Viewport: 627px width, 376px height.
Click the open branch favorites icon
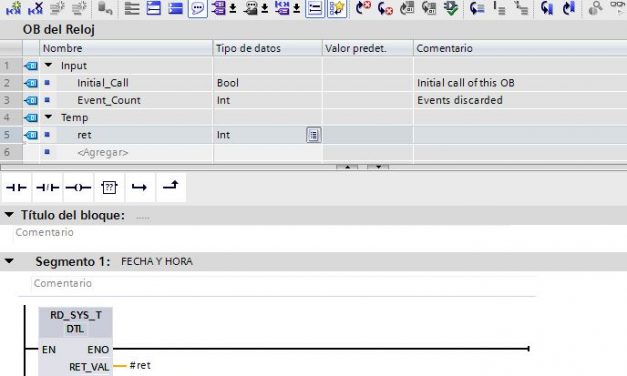click(140, 187)
